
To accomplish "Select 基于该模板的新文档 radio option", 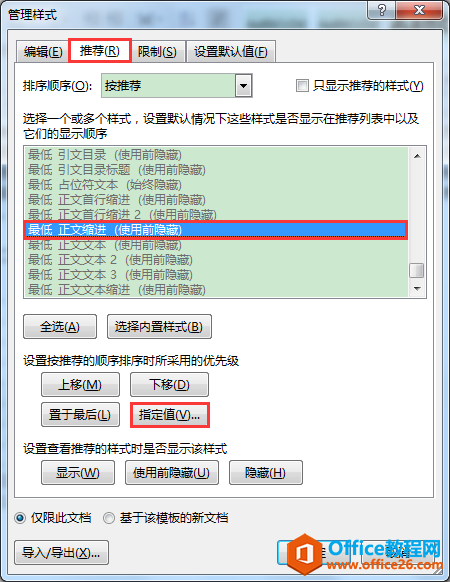I will click(x=109, y=517).
